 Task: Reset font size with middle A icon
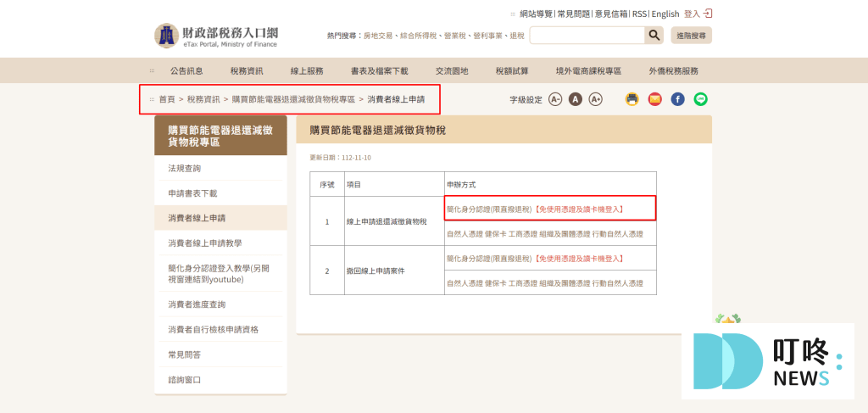[x=576, y=100]
